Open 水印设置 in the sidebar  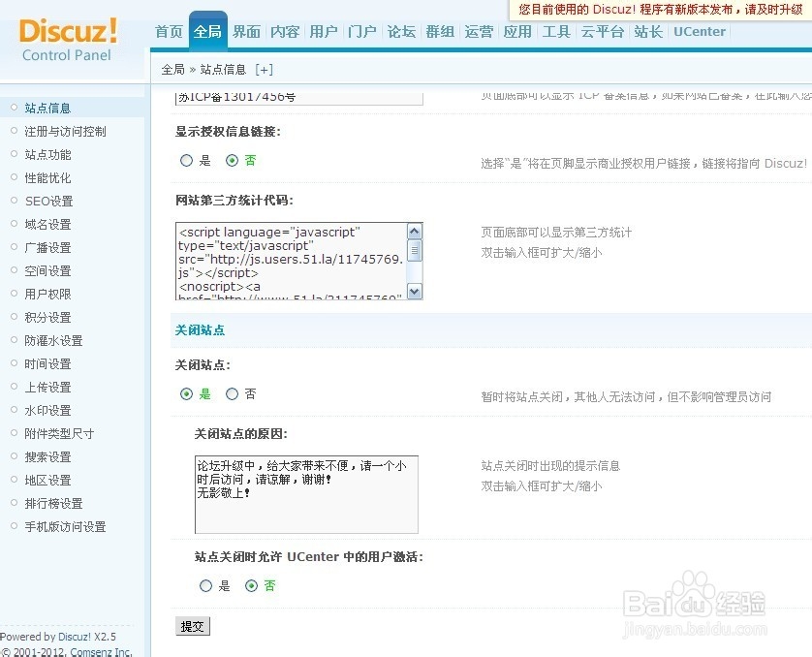47,411
